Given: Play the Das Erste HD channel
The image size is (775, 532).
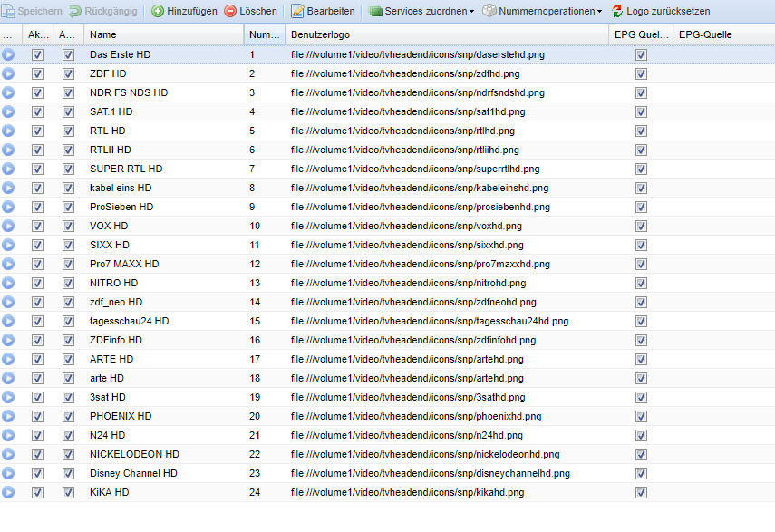Looking at the screenshot, I should 8,54.
